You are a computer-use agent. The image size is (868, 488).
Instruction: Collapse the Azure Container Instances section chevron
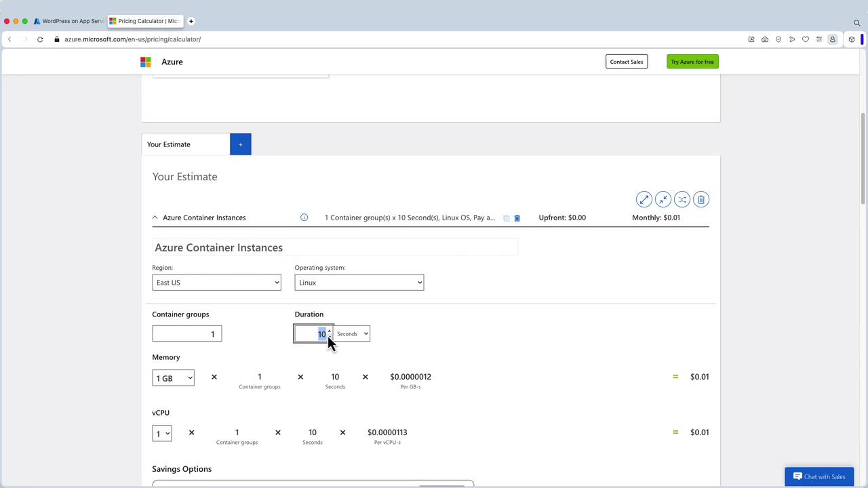[x=155, y=218]
